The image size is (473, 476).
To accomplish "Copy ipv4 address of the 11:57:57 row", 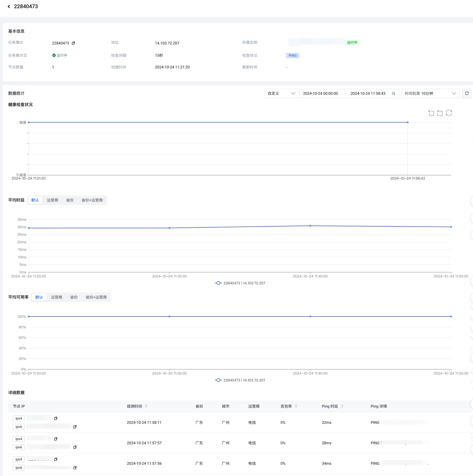I will 56,439.
